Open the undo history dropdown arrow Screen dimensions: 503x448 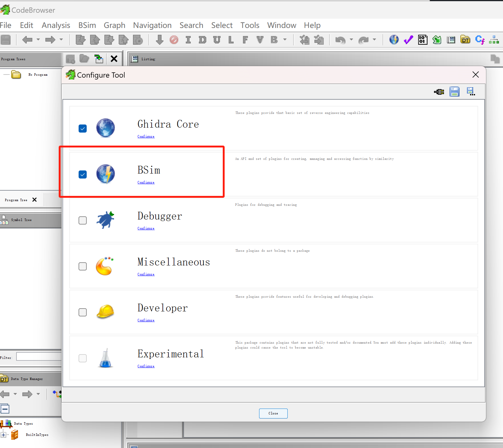pyautogui.click(x=351, y=39)
